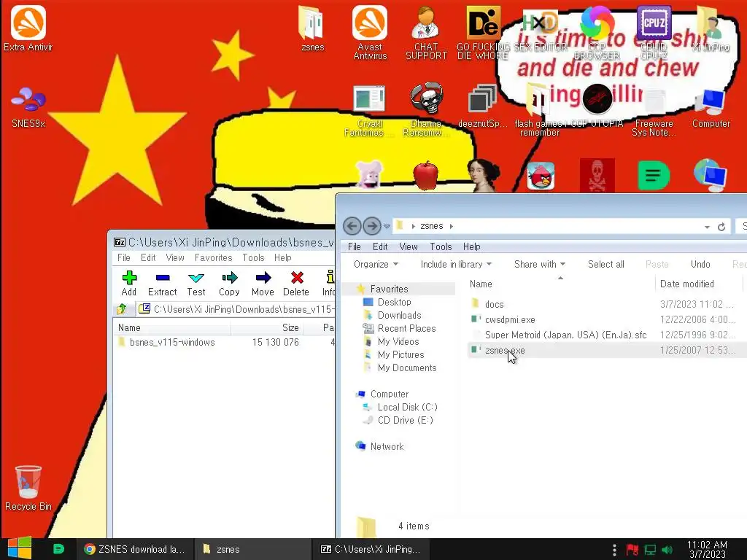Screen dimensions: 747x560
Task: Open Tools menu in 7-Zip window
Action: [x=253, y=257]
